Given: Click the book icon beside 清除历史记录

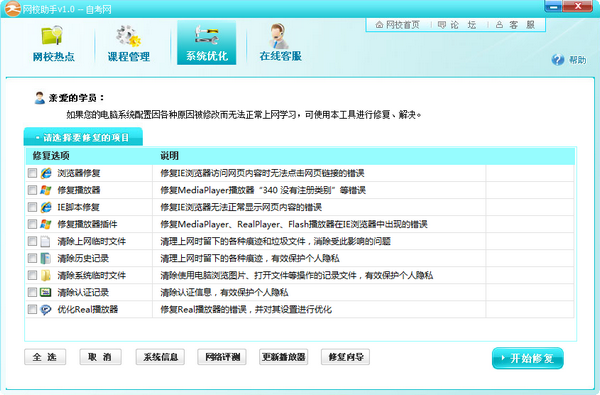Looking at the screenshot, I should click(46, 258).
